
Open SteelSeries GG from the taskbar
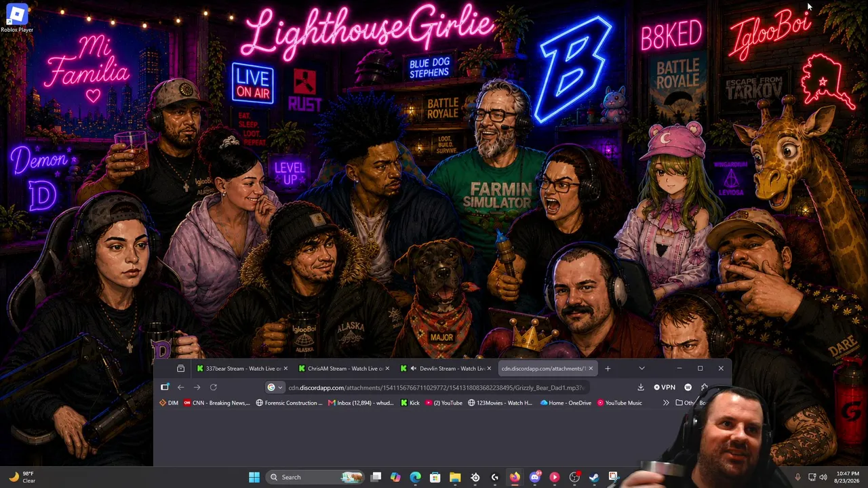click(x=475, y=477)
